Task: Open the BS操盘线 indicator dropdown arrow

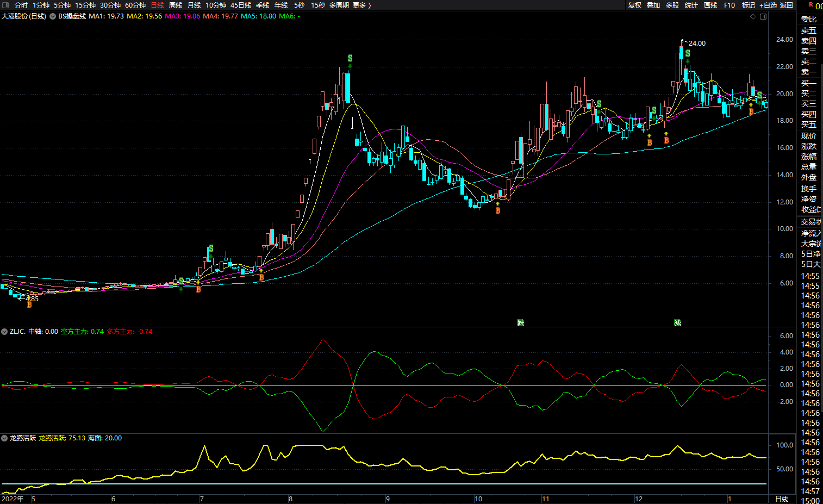Action: coord(53,16)
